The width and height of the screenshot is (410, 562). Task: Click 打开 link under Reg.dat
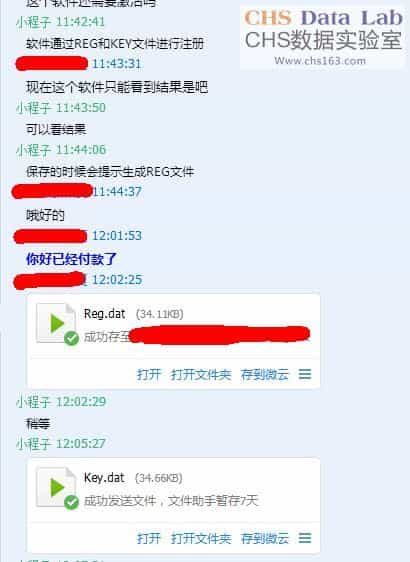click(x=149, y=375)
